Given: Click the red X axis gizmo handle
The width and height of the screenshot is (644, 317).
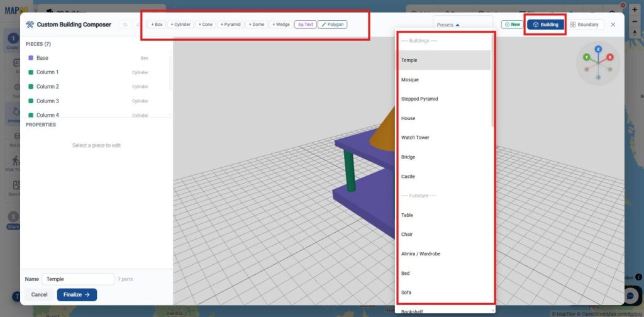Looking at the screenshot, I should click(610, 57).
